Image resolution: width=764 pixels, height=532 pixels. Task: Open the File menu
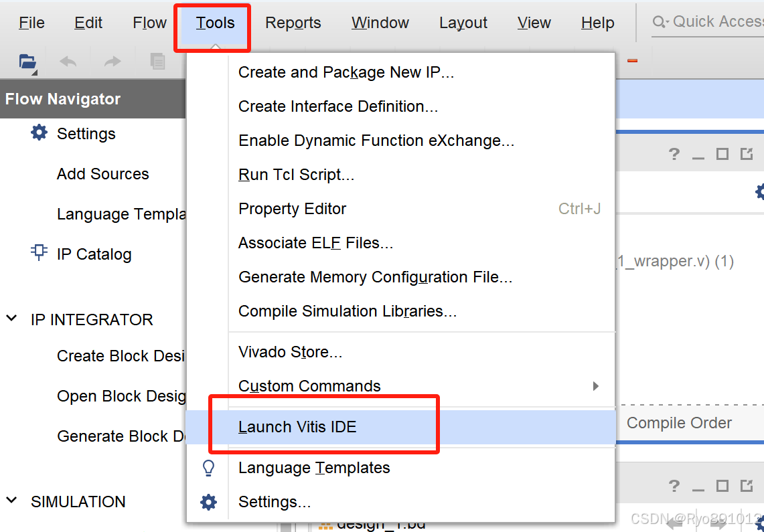pyautogui.click(x=31, y=23)
